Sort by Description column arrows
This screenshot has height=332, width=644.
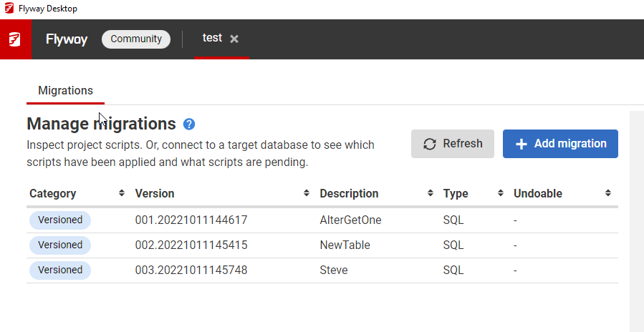click(430, 193)
